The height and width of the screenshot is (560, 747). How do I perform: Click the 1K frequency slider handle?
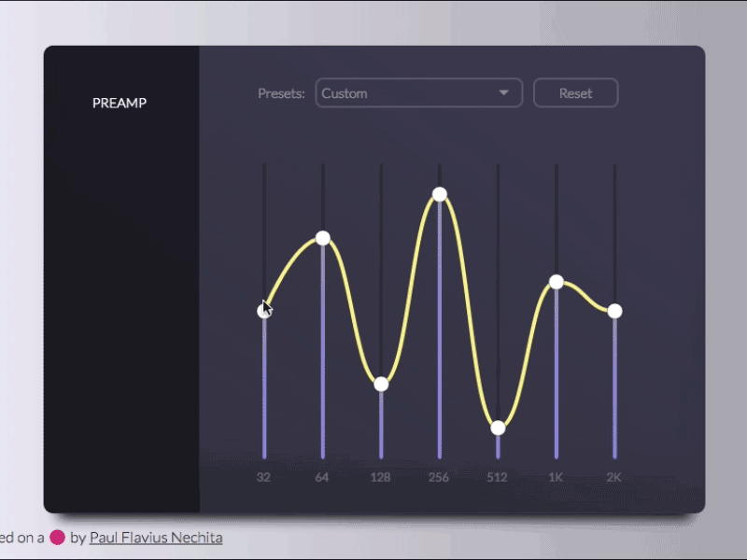point(557,280)
